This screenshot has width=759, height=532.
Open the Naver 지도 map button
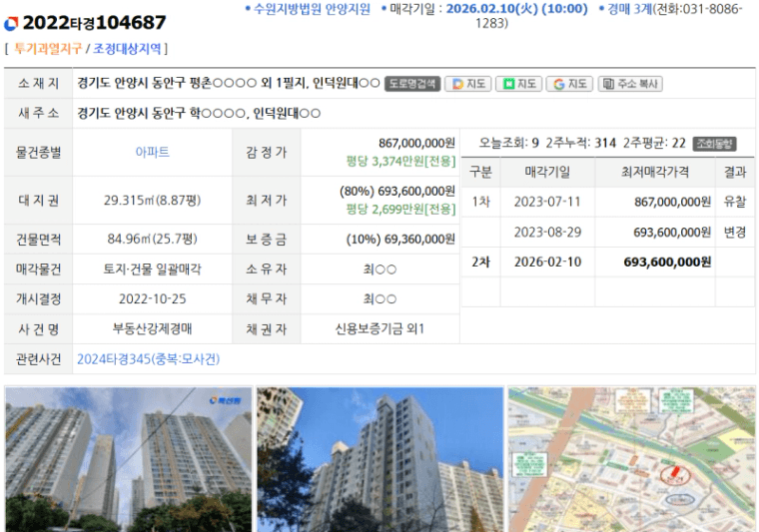(519, 84)
